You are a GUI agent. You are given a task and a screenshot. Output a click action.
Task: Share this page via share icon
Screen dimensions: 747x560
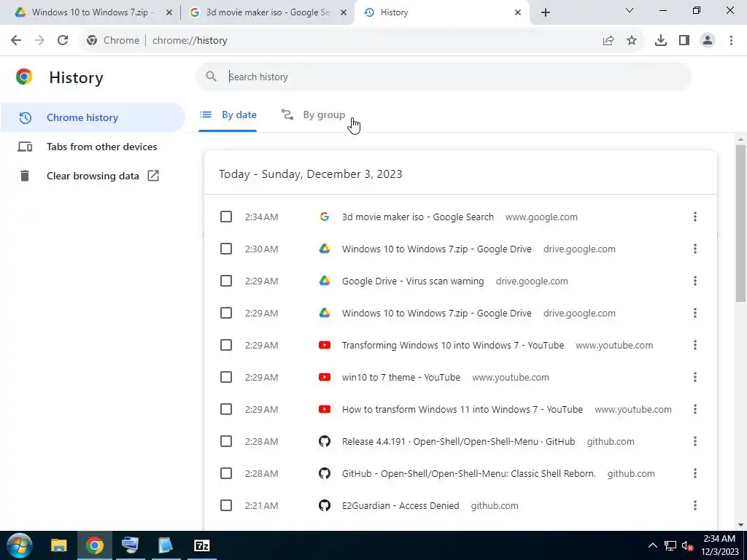click(608, 41)
